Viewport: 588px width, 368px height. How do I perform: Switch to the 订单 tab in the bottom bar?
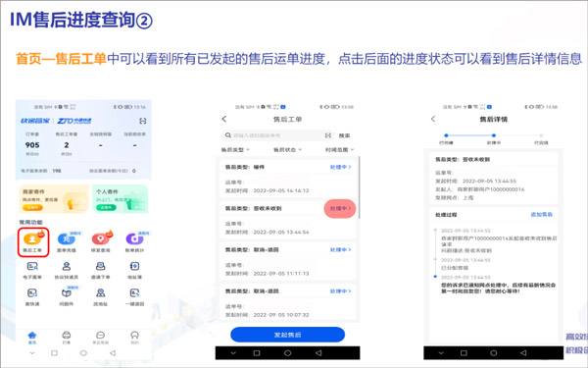tap(67, 338)
